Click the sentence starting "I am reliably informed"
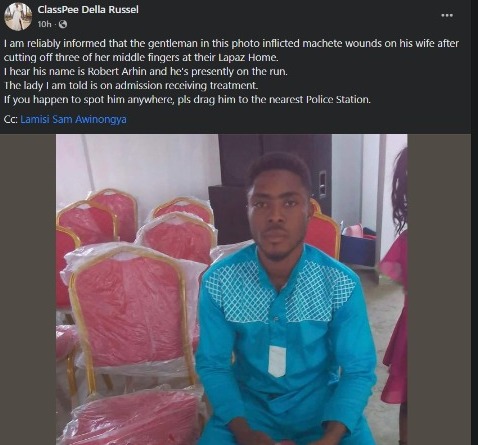 [231, 44]
